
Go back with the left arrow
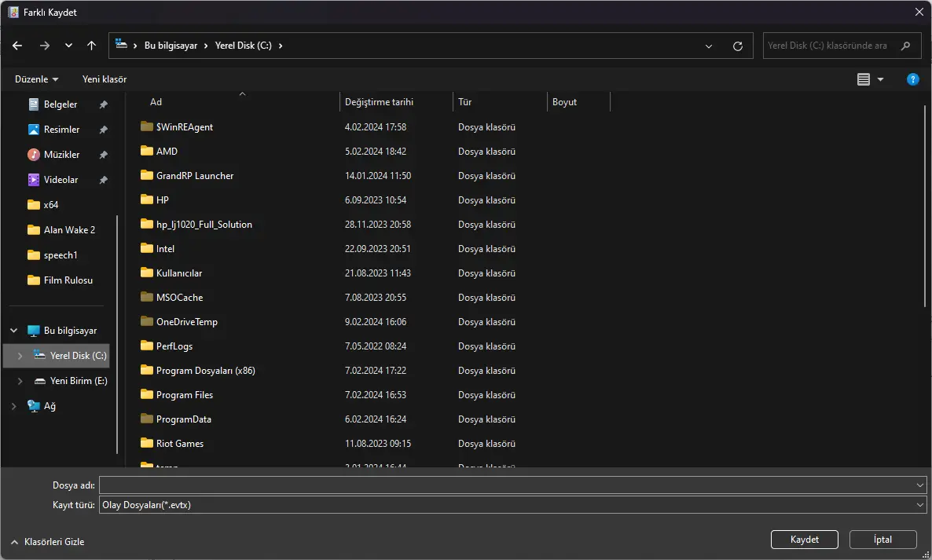point(17,46)
